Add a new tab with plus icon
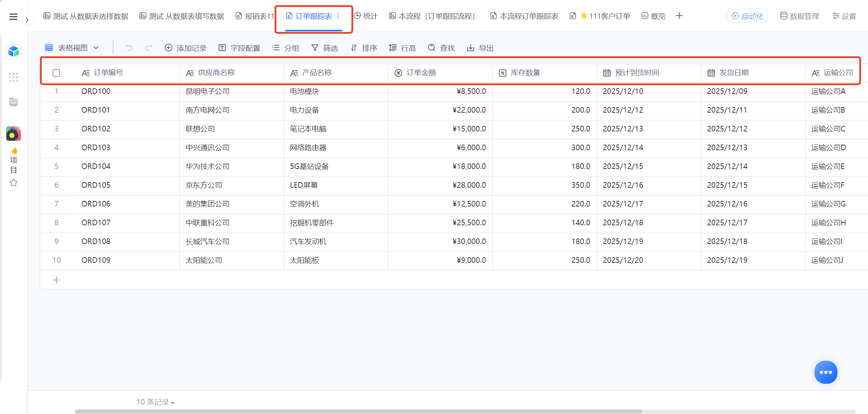This screenshot has height=414, width=868. 679,16
